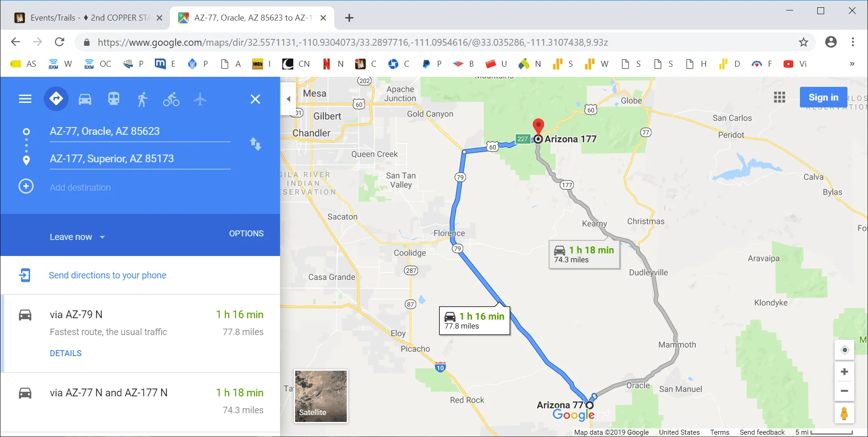Image resolution: width=868 pixels, height=437 pixels.
Task: Collapse the side panel arrow
Action: pos(288,99)
